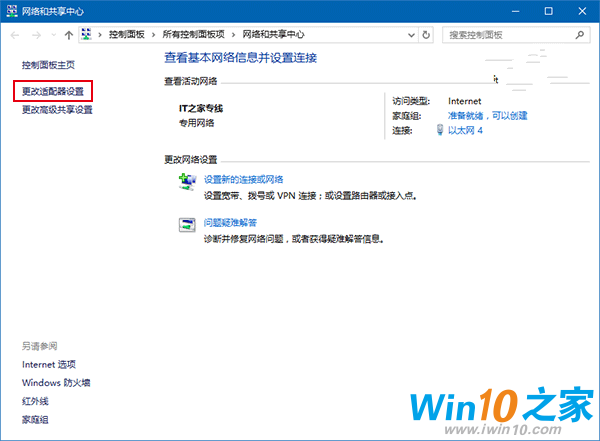Screen dimensions: 600x441
Task: Open the address bar history dropdown
Action: click(x=411, y=35)
